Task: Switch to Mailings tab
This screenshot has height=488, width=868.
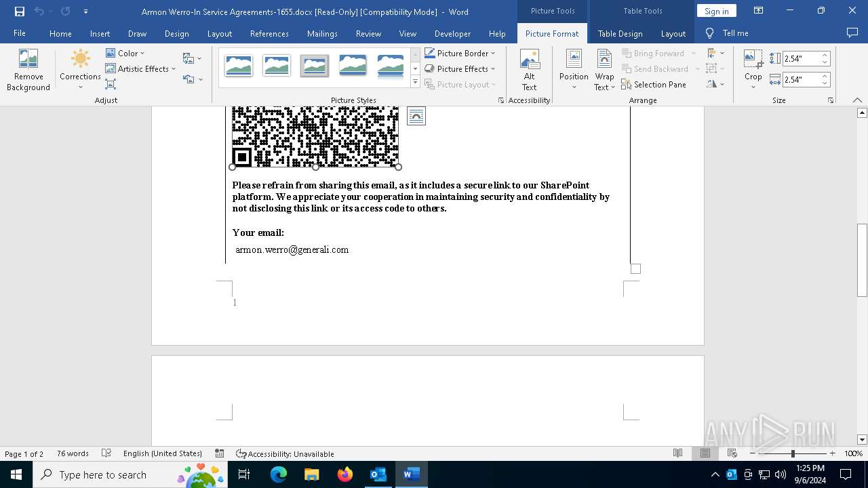Action: tap(322, 33)
